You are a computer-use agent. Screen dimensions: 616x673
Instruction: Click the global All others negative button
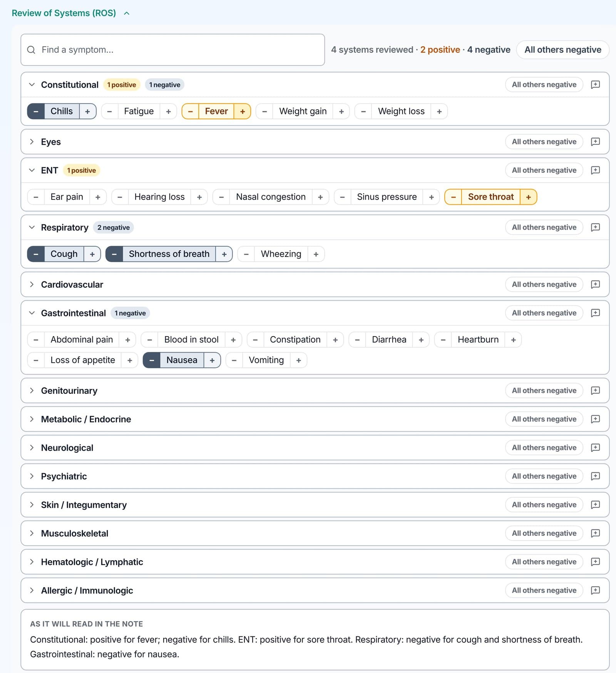pos(562,50)
